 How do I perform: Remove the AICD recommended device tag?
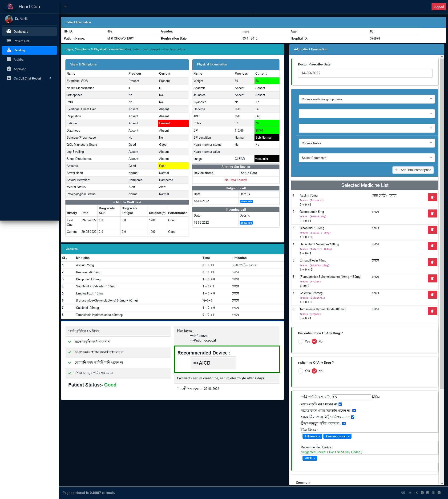tap(314, 458)
